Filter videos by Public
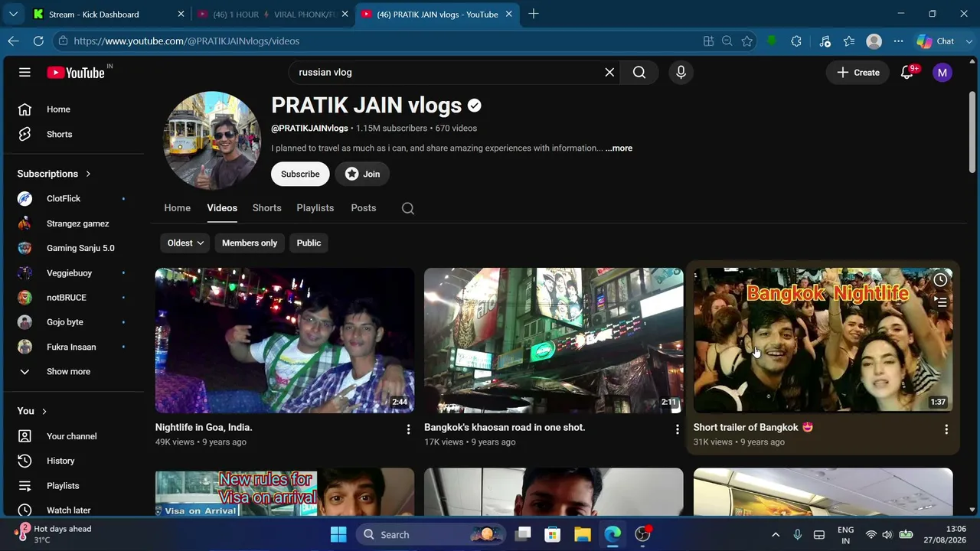980x551 pixels. 309,243
